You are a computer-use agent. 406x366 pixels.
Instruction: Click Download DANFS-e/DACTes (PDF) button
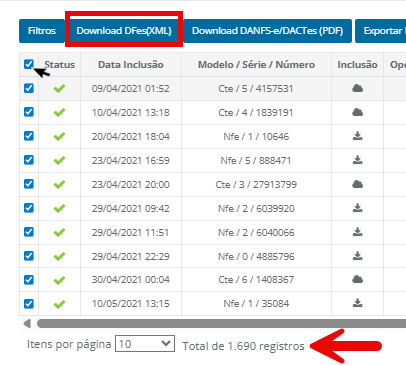click(267, 31)
